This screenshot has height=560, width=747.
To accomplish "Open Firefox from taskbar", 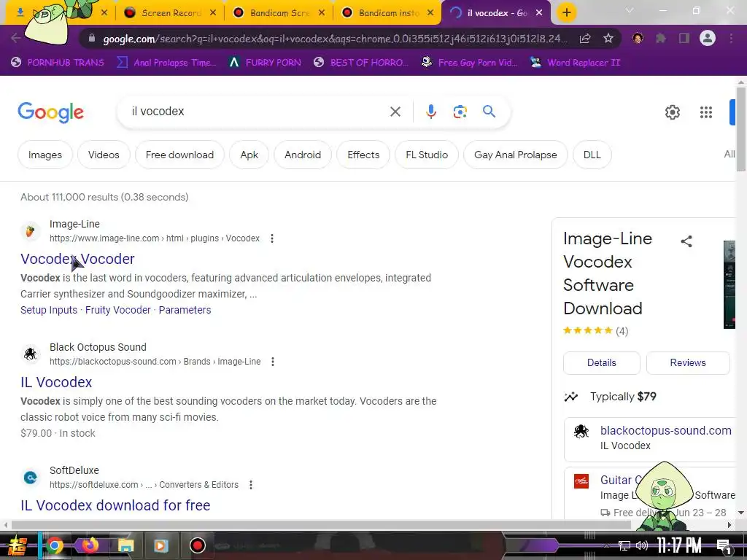I will click(90, 545).
